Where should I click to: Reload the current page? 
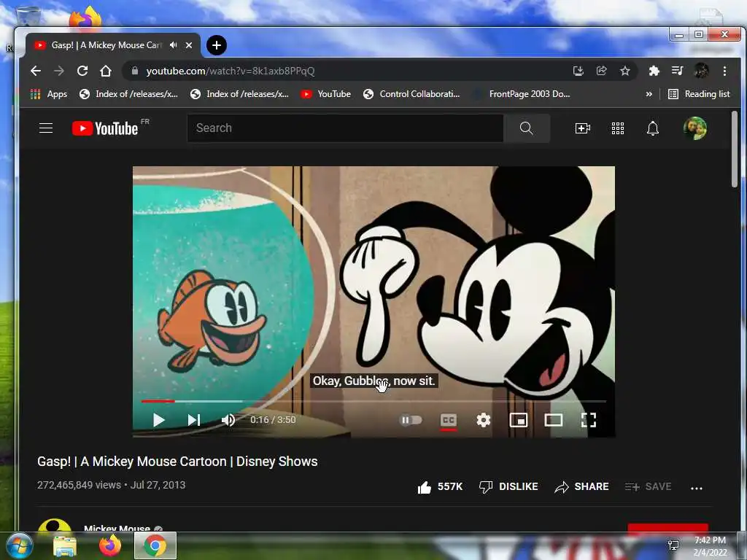tap(82, 71)
